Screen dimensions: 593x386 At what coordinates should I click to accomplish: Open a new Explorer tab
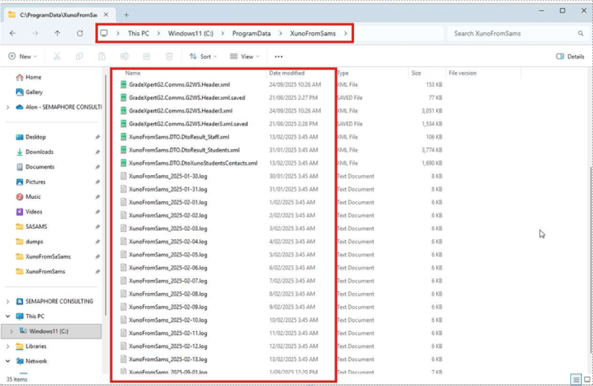[x=126, y=15]
